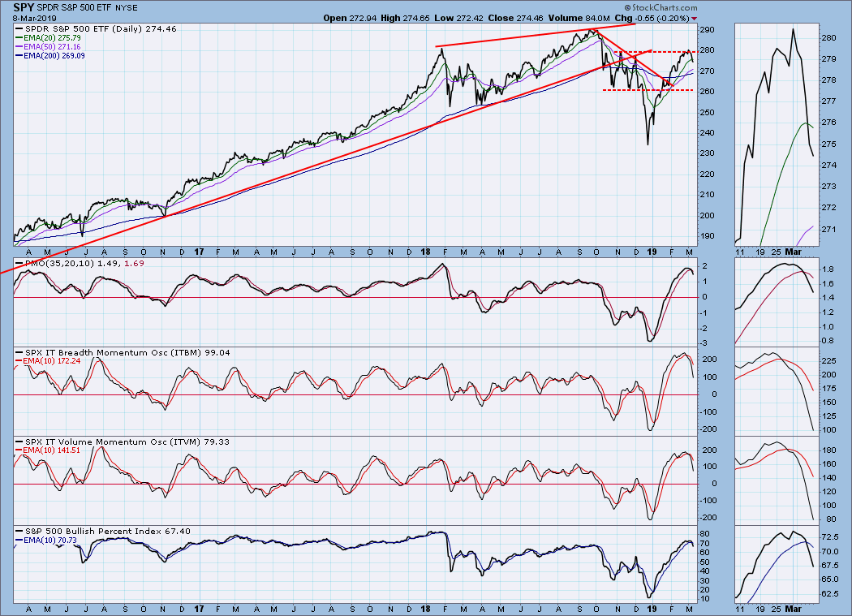852x616 pixels.
Task: Click the Low 272.42 value
Action: (x=458, y=18)
